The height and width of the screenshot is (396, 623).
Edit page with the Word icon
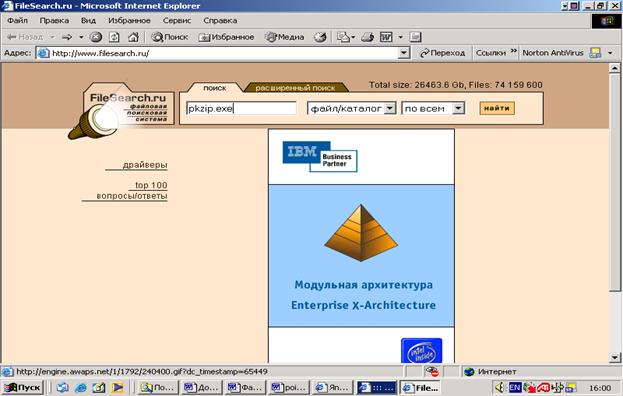pos(386,37)
